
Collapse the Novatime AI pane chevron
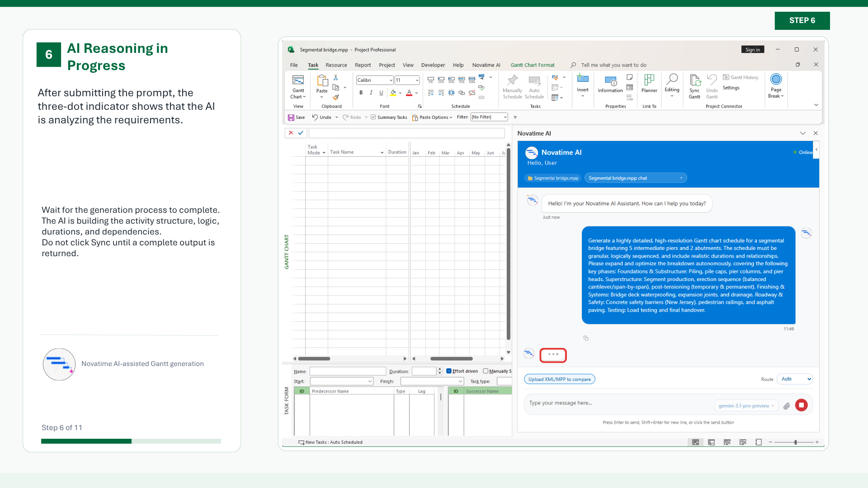tap(802, 133)
